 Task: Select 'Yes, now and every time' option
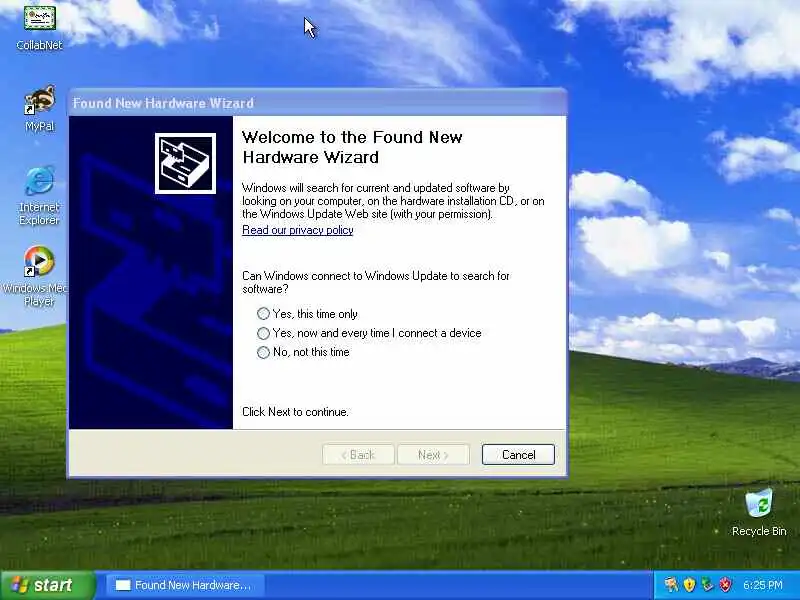(x=369, y=333)
